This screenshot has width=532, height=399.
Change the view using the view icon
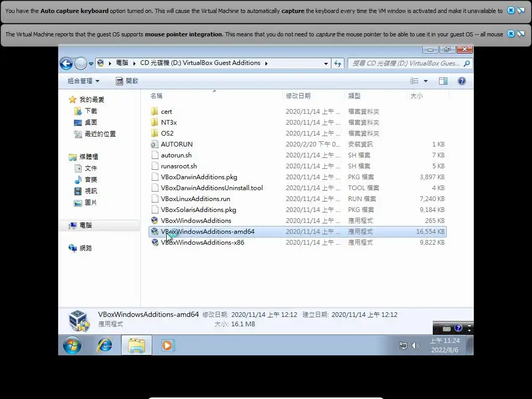(x=414, y=81)
